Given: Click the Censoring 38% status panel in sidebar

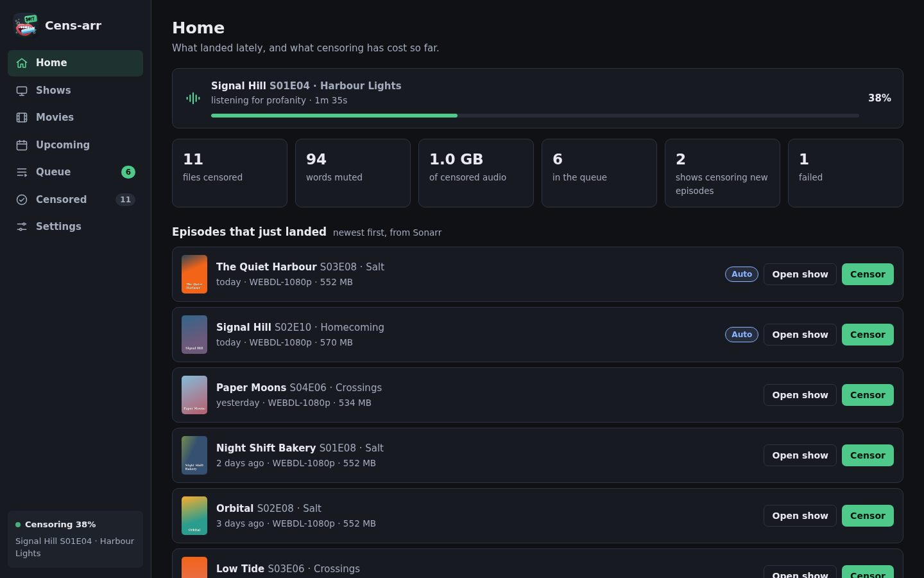Looking at the screenshot, I should (75, 539).
